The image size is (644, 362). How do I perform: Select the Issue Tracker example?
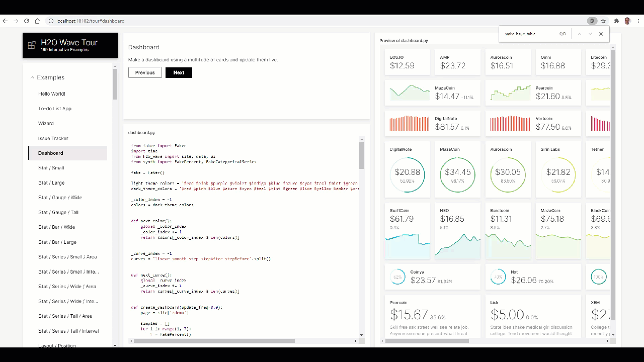pyautogui.click(x=53, y=138)
